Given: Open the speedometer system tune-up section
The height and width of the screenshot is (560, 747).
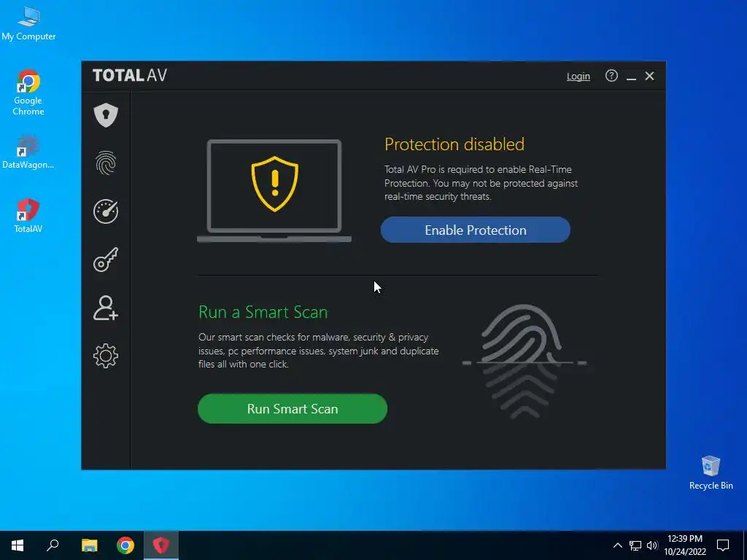Looking at the screenshot, I should (x=106, y=211).
